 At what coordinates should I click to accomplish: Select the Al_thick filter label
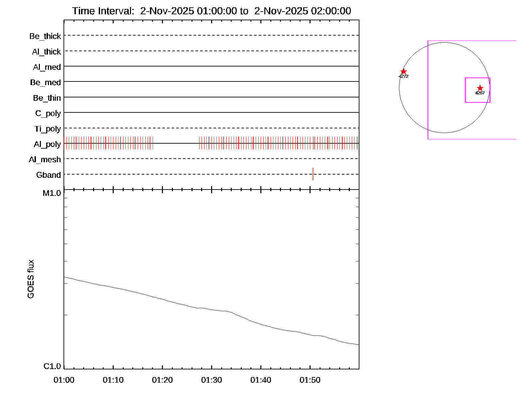pos(47,52)
